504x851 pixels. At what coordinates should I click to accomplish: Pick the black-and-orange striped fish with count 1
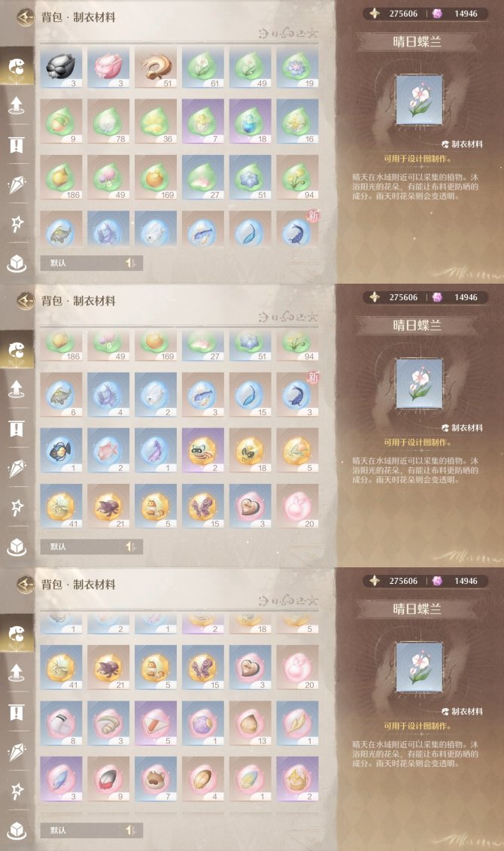point(61,451)
